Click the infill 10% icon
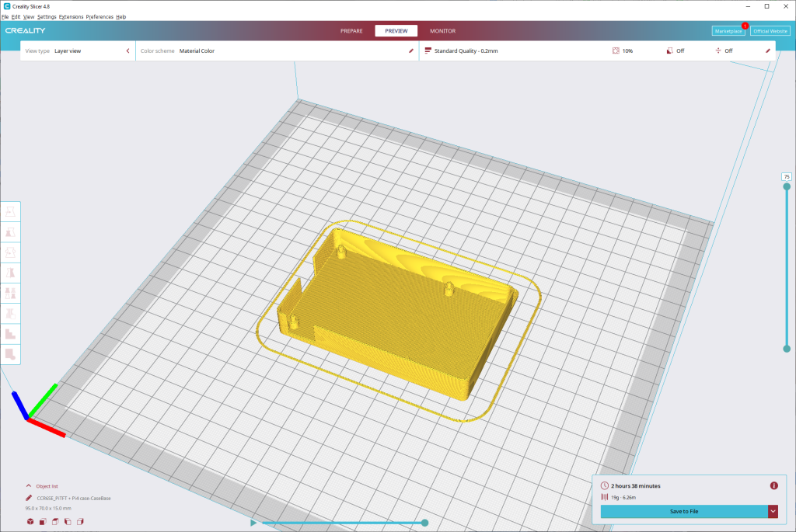796x532 pixels. click(616, 50)
